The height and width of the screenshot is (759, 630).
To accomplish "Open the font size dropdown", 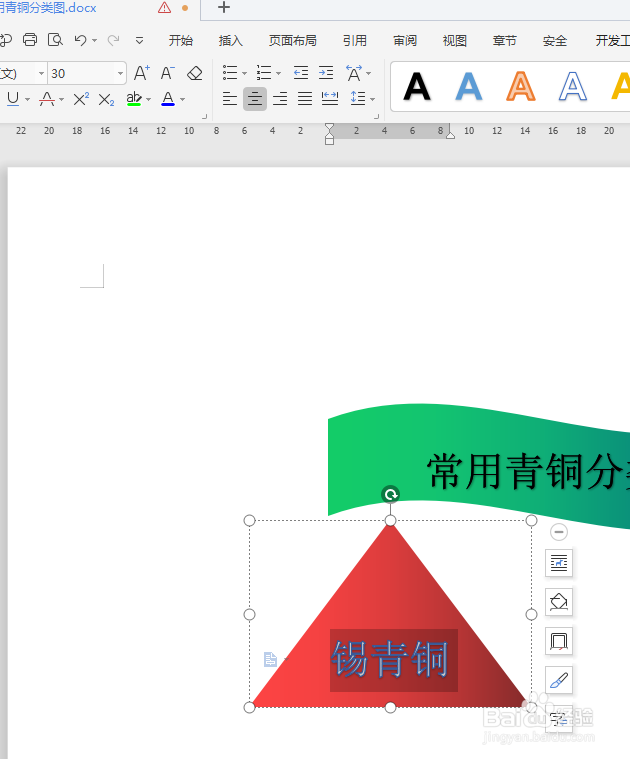I will click(x=120, y=74).
